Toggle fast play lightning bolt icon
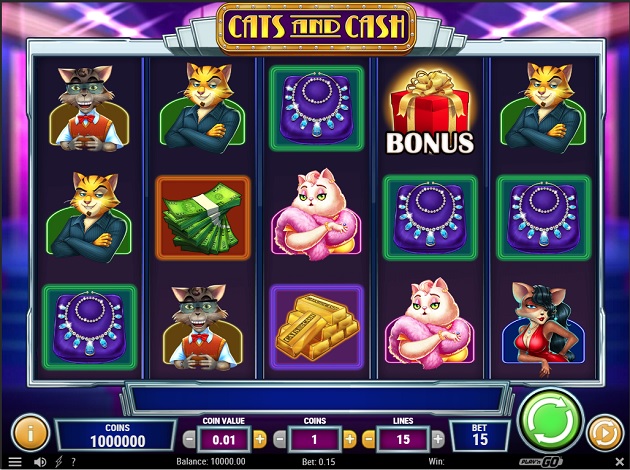This screenshot has width=630, height=470. 59,462
